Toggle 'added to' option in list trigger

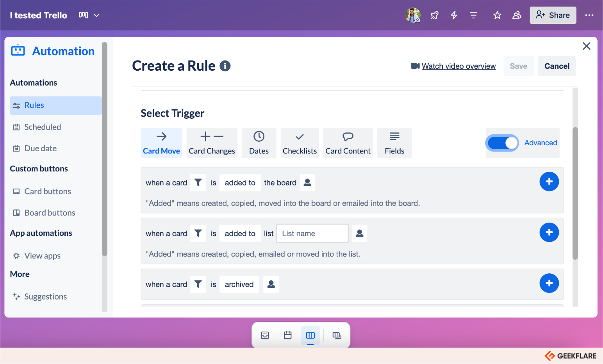click(x=240, y=234)
